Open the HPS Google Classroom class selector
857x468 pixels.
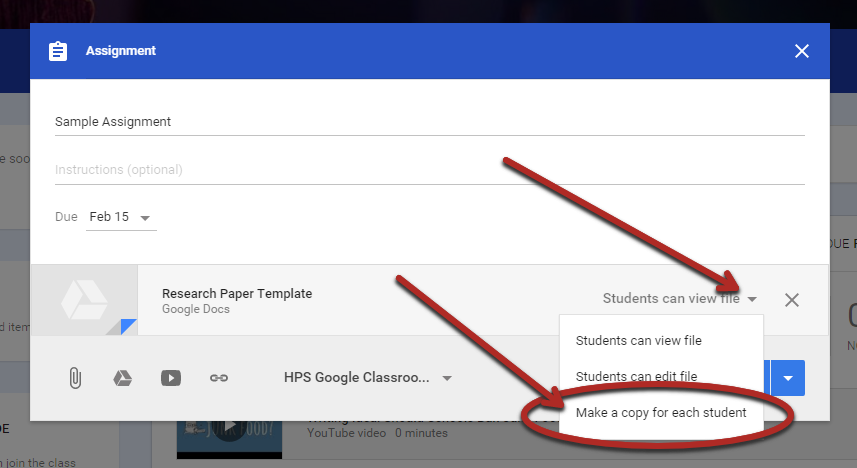coord(367,378)
